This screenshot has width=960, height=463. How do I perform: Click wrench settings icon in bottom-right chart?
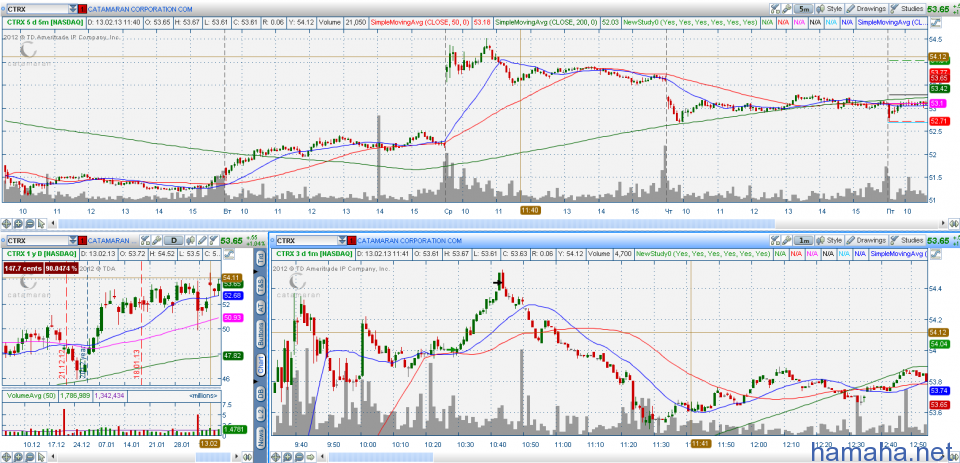tap(787, 240)
